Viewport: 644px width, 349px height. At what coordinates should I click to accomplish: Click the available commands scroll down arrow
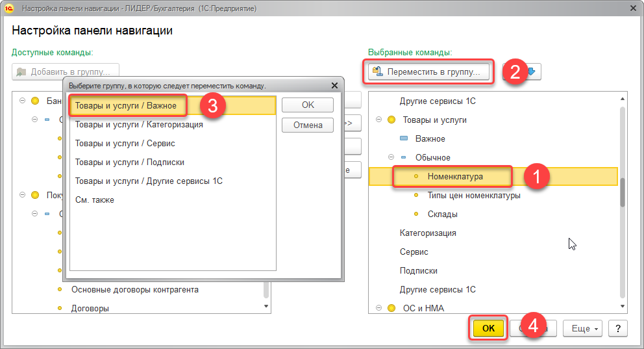tap(266, 306)
